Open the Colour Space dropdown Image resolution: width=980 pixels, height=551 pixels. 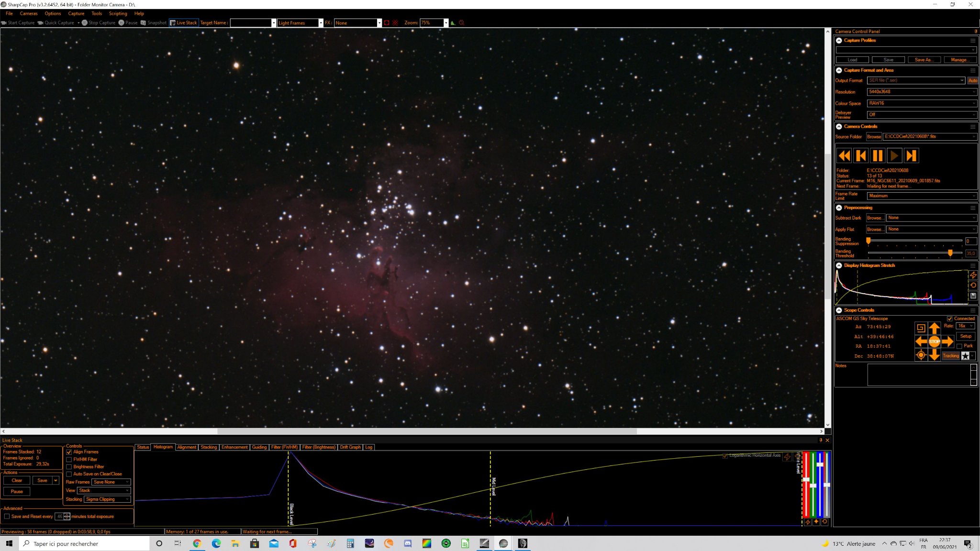[922, 103]
